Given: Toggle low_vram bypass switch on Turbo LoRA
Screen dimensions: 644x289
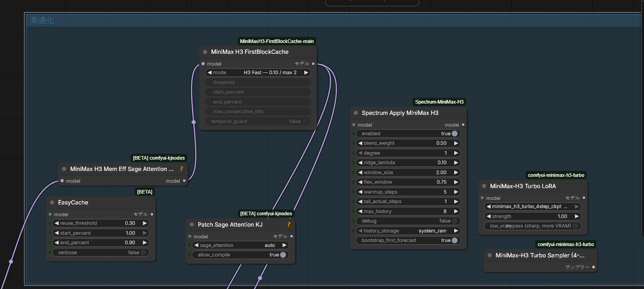Looking at the screenshot, I should click(x=576, y=226).
